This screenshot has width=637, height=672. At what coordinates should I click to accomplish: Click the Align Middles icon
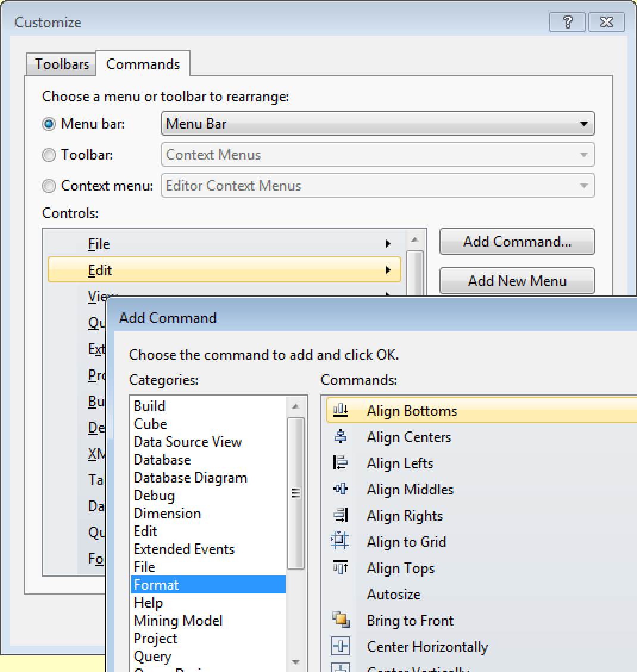[x=341, y=489]
